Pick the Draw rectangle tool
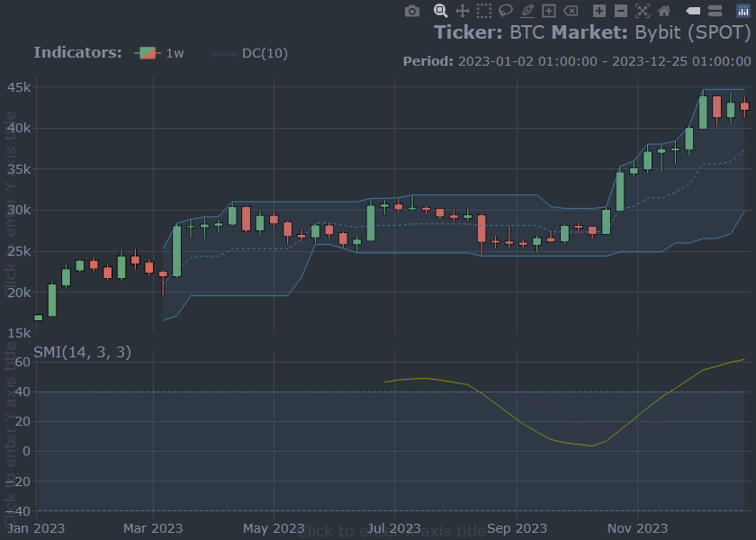The height and width of the screenshot is (540, 756). (x=549, y=11)
